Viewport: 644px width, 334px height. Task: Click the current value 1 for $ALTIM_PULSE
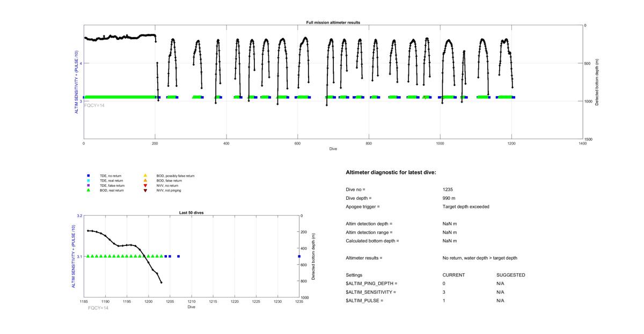click(444, 301)
